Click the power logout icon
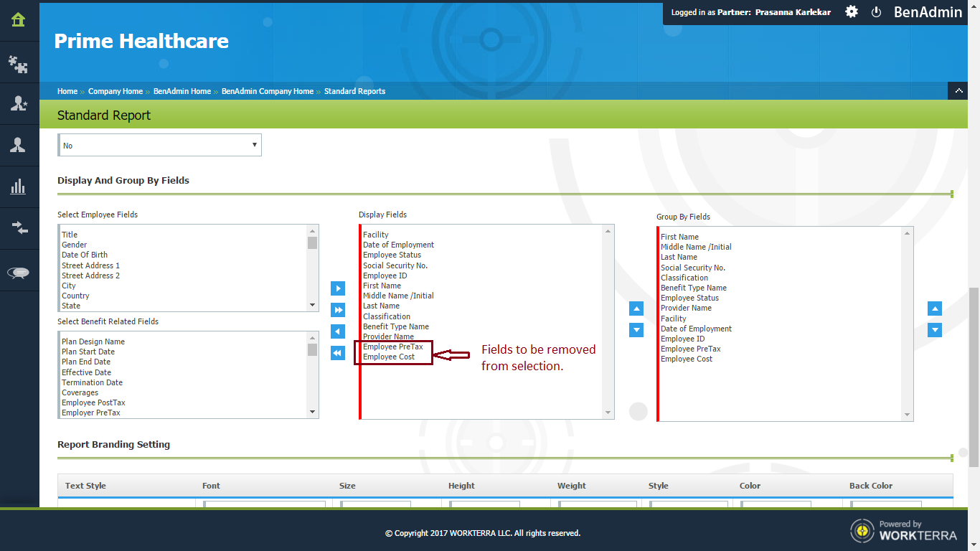 coord(876,12)
